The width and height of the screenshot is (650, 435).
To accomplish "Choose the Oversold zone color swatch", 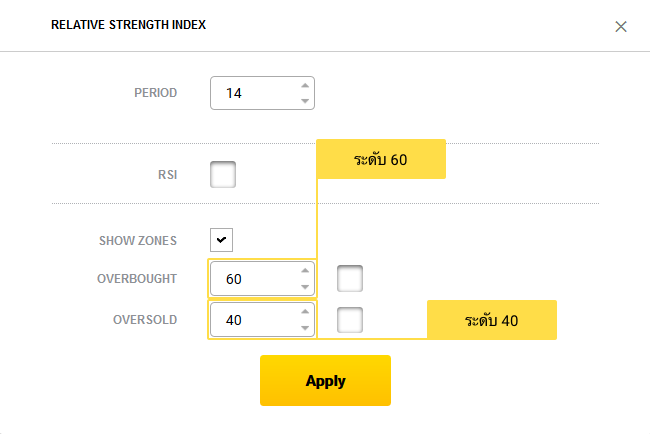I will (x=350, y=320).
